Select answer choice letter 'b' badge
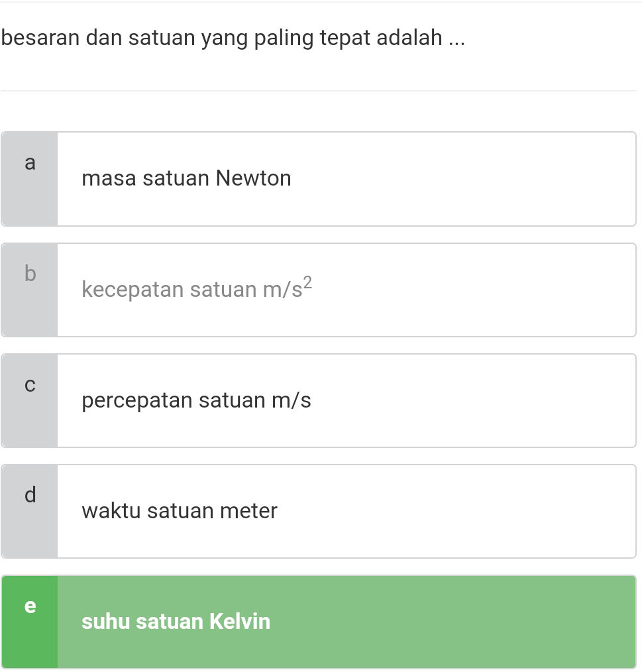 30,274
